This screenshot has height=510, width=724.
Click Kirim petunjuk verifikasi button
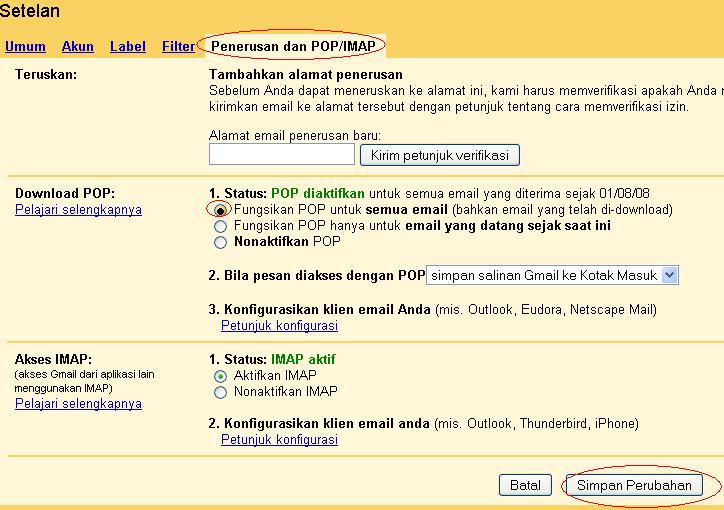pos(440,155)
